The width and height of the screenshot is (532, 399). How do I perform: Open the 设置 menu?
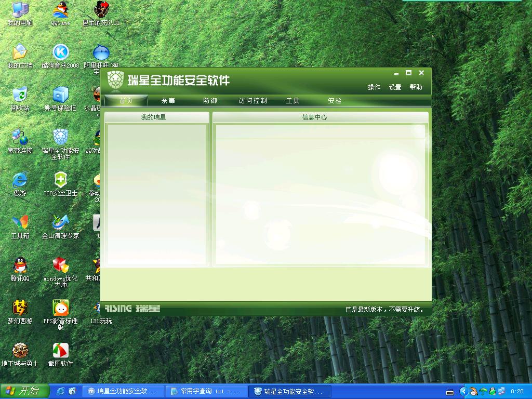[x=395, y=87]
